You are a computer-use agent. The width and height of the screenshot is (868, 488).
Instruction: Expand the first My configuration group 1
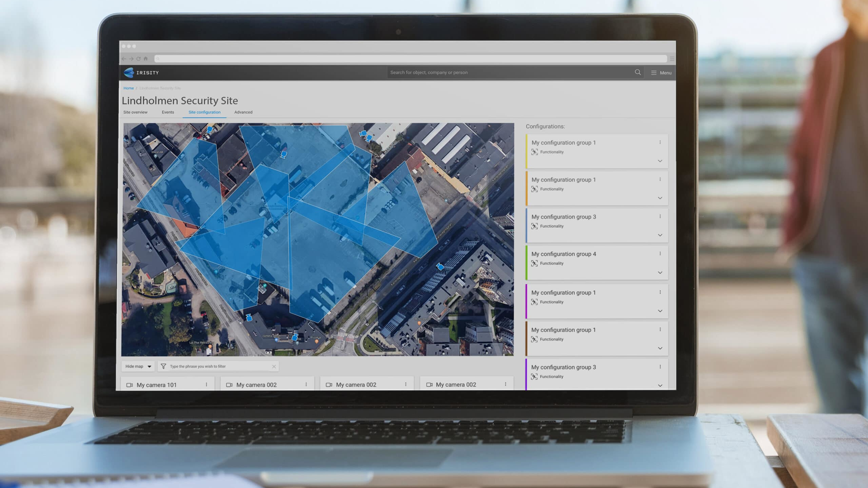(x=660, y=161)
